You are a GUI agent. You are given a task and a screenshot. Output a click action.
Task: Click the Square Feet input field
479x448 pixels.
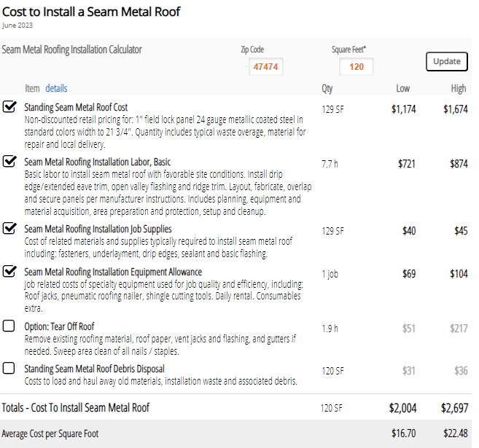pyautogui.click(x=356, y=67)
